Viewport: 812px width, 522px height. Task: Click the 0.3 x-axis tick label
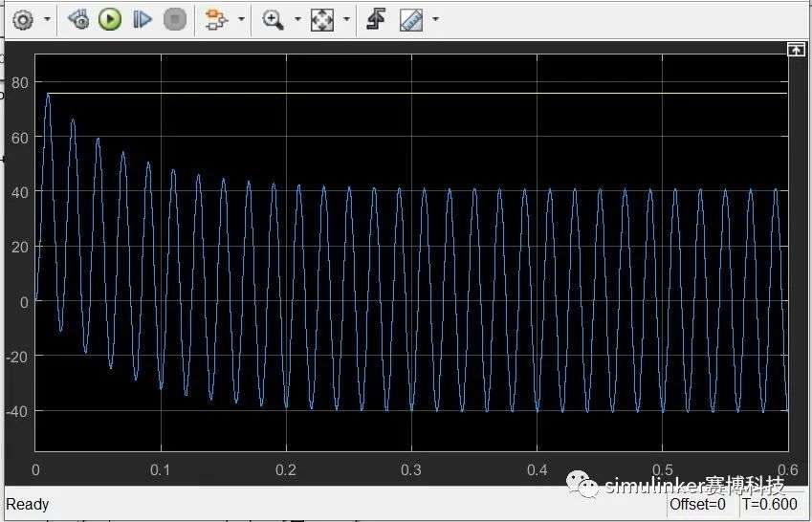[x=411, y=469]
